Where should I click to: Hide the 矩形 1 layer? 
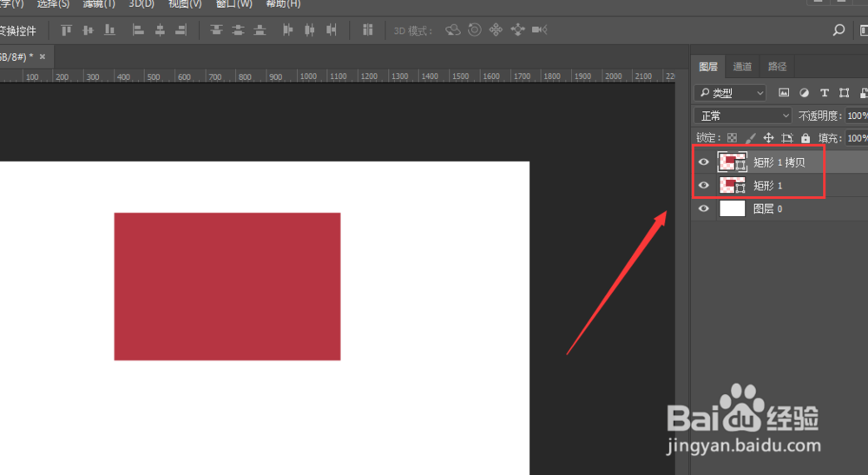point(704,186)
